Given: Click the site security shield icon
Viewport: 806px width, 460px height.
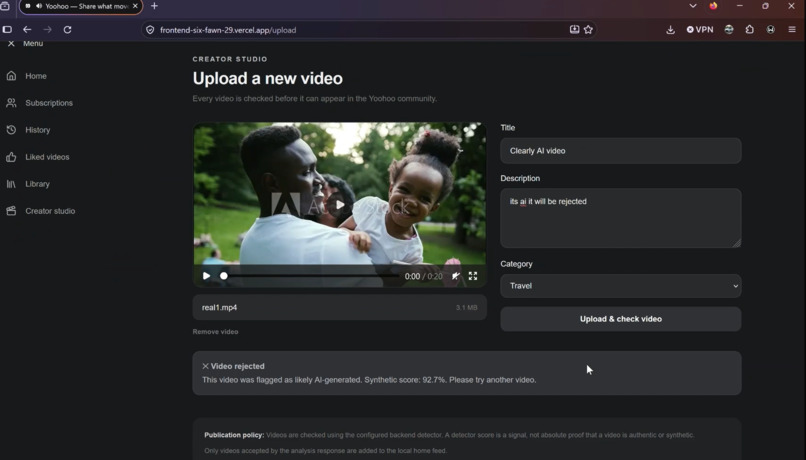Looking at the screenshot, I should click(x=150, y=30).
